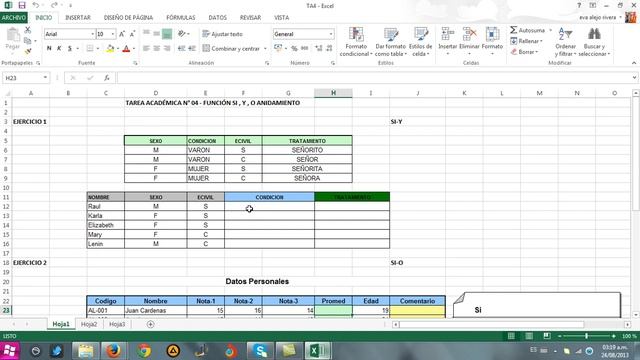Click the increase decimal icon
The width and height of the screenshot is (640, 360).
coord(319,49)
